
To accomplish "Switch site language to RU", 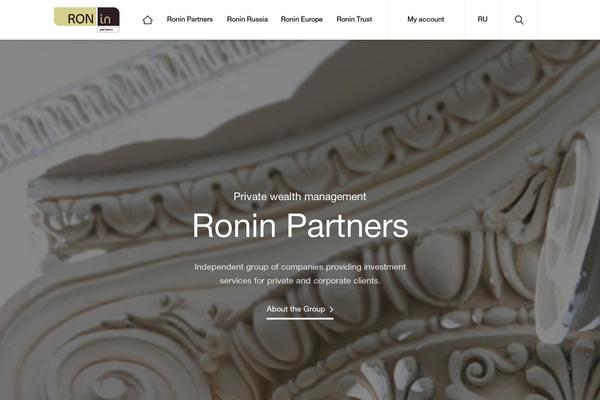I will pos(483,19).
